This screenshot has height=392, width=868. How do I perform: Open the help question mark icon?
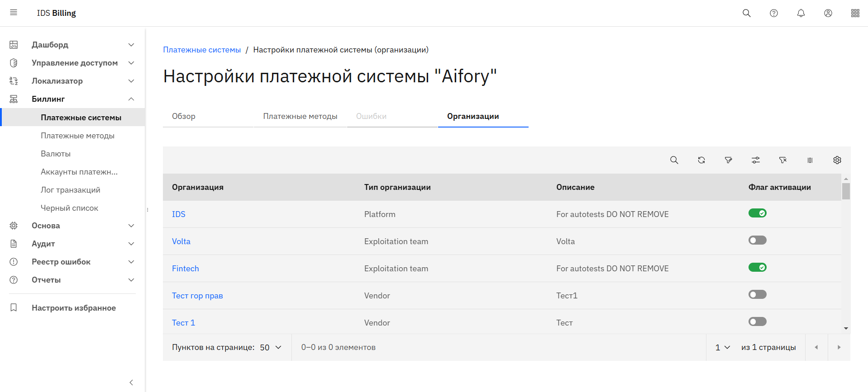point(773,13)
